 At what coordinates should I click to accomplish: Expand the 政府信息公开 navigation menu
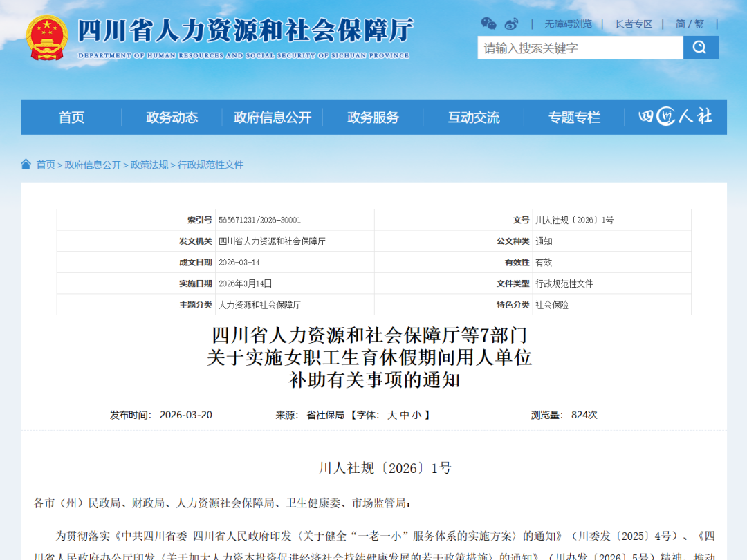pos(273,118)
